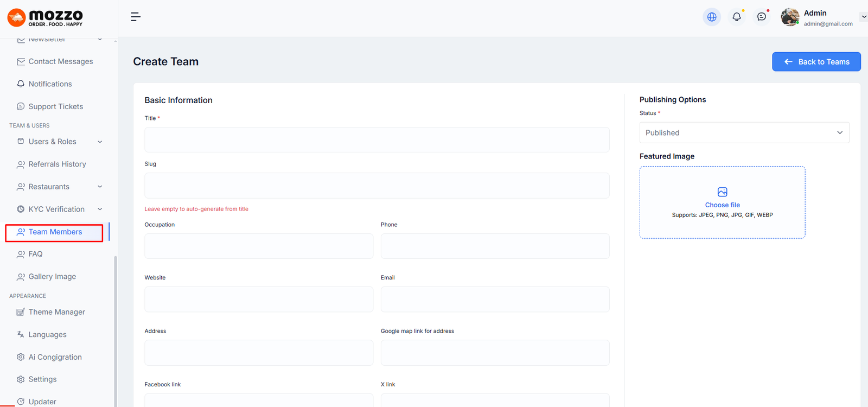The image size is (868, 407).
Task: Expand the KYC Verification submenu
Action: pos(100,209)
